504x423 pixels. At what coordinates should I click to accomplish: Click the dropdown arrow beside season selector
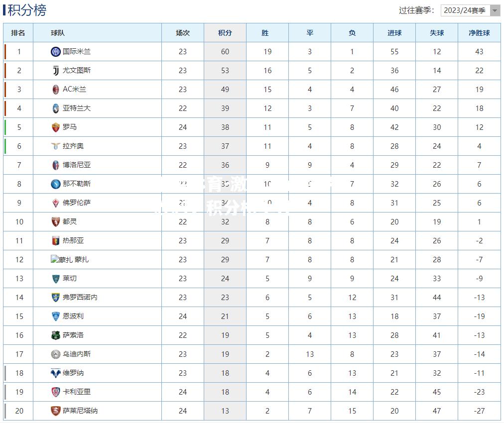pyautogui.click(x=495, y=10)
